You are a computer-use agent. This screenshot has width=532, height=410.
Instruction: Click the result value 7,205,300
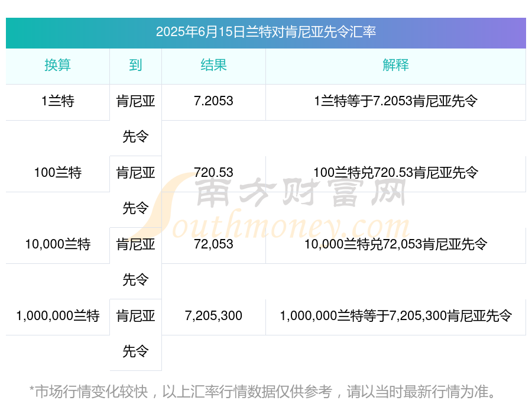tap(213, 316)
